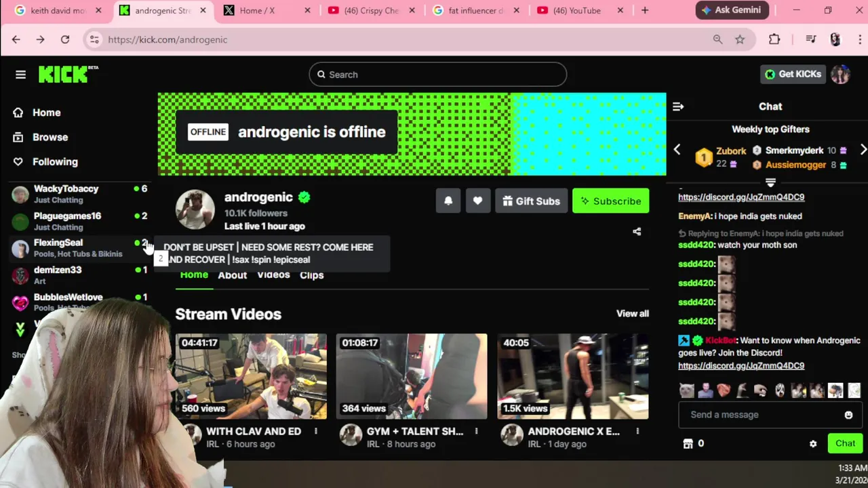Viewport: 868px width, 488px height.
Task: Click the heart follow button
Action: tap(477, 201)
